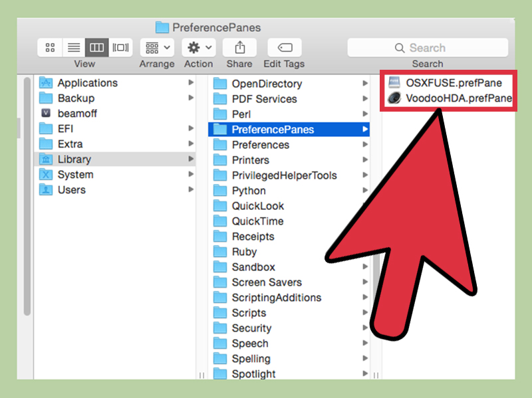The width and height of the screenshot is (532, 398).
Task: Click the Applications folder icon
Action: tap(46, 82)
